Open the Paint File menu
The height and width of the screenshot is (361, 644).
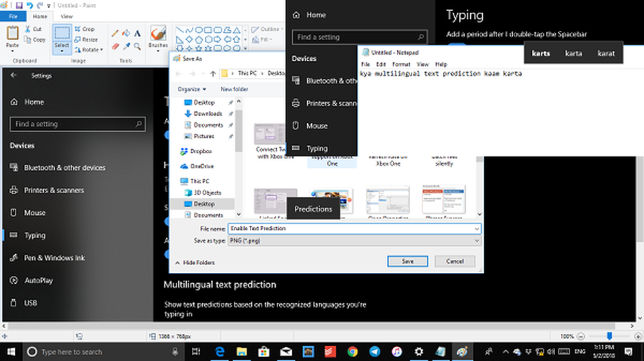[13, 17]
